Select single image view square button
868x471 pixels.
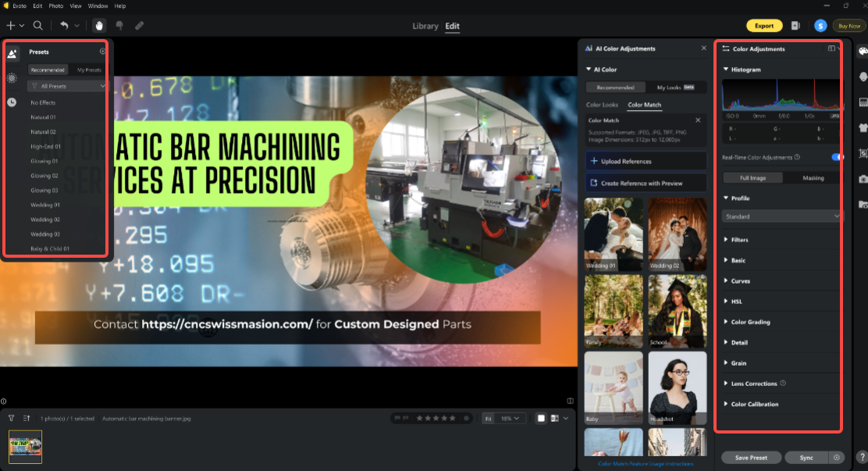(542, 419)
